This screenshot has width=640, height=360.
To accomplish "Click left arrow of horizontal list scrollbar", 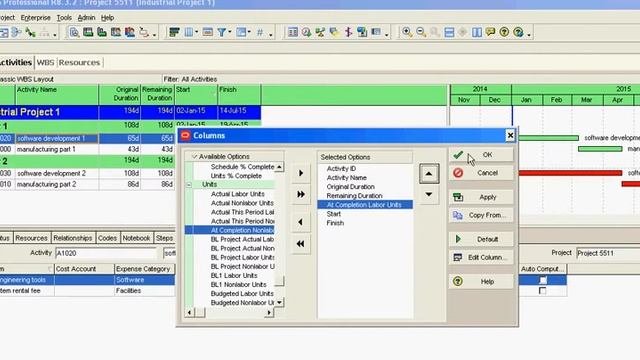I will click(189, 313).
